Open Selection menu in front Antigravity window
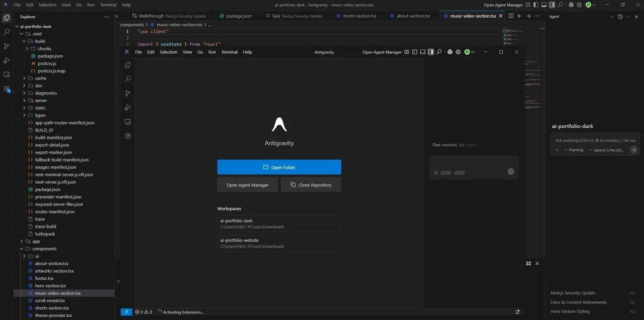Image resolution: width=644 pixels, height=320 pixels. (x=169, y=52)
